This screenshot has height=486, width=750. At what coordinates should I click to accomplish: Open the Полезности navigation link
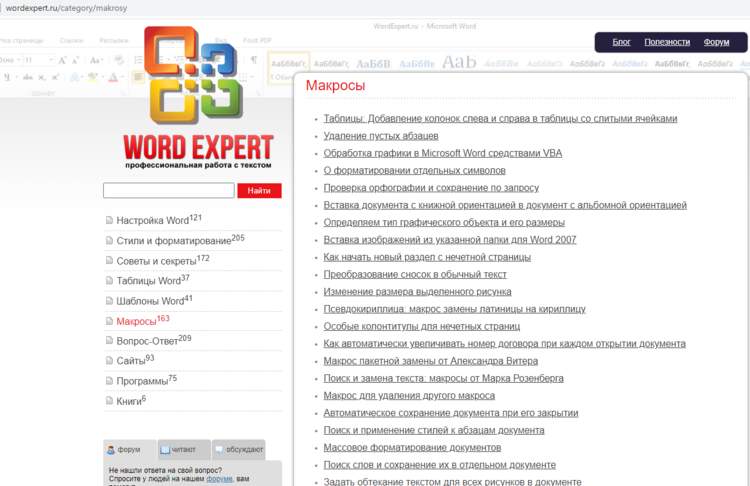coord(667,42)
